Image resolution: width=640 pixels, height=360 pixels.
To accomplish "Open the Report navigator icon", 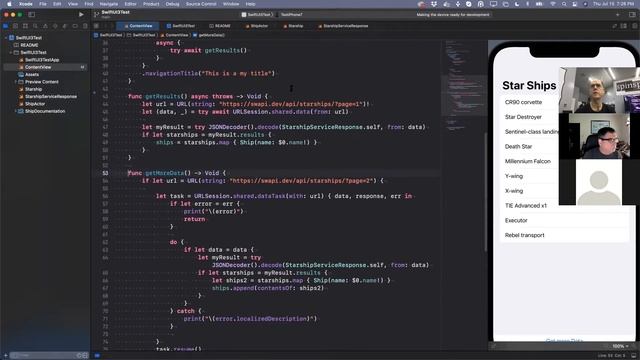I will click(84, 26).
